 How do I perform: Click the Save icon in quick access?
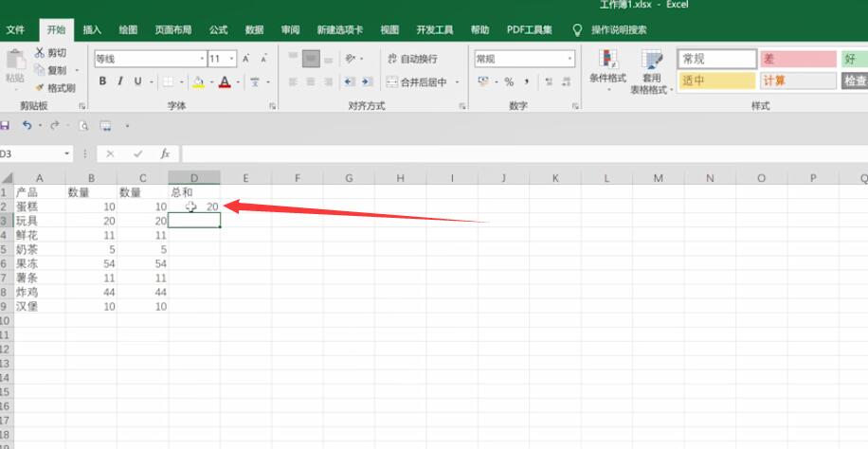pyautogui.click(x=4, y=126)
